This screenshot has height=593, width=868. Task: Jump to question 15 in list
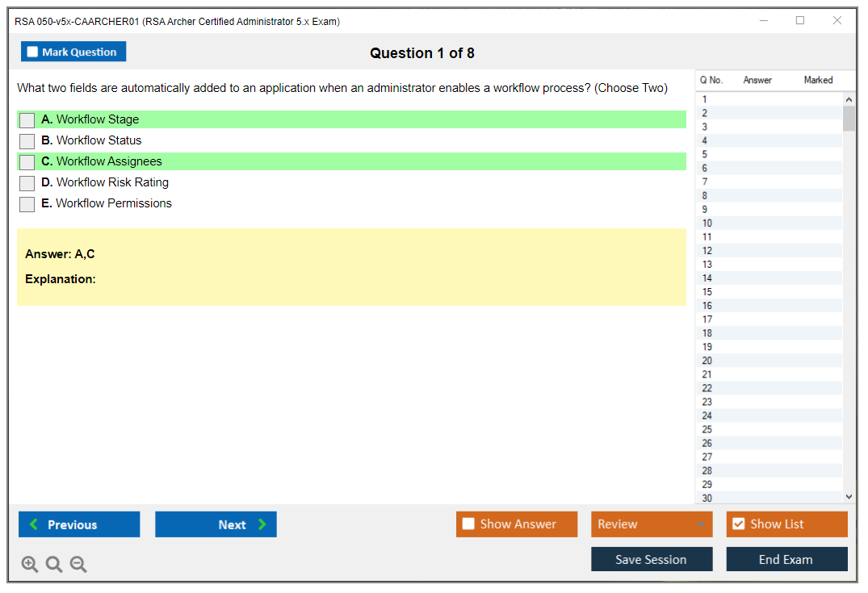coord(707,292)
